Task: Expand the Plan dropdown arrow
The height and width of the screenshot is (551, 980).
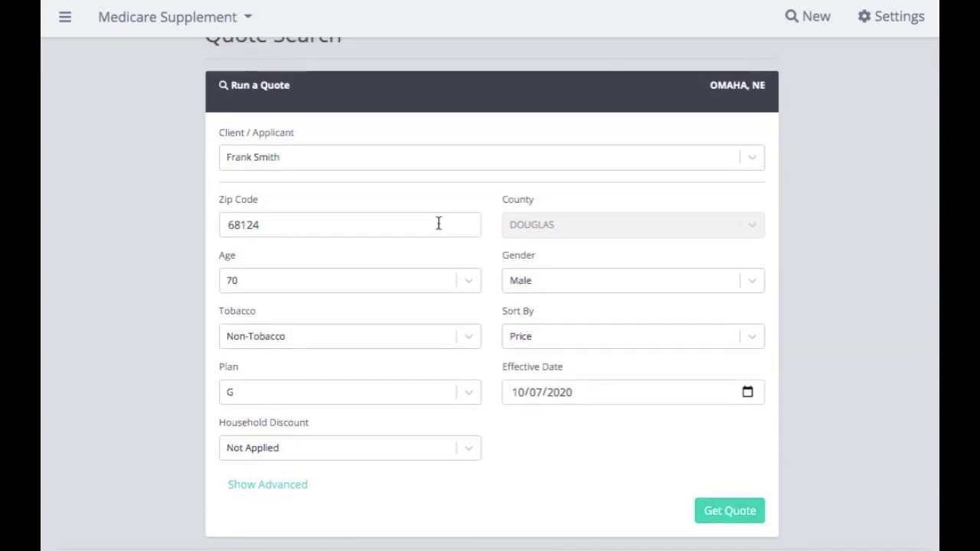Action: tap(469, 392)
